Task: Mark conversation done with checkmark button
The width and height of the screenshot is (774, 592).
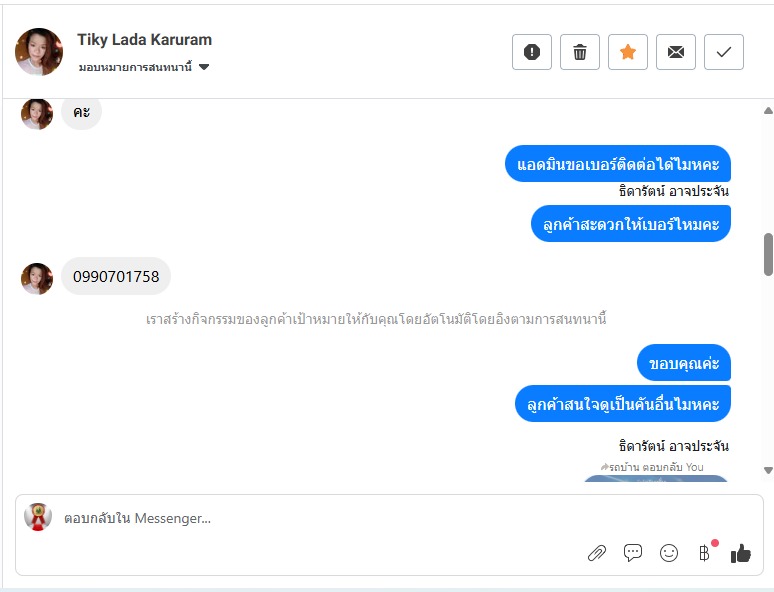Action: point(724,52)
